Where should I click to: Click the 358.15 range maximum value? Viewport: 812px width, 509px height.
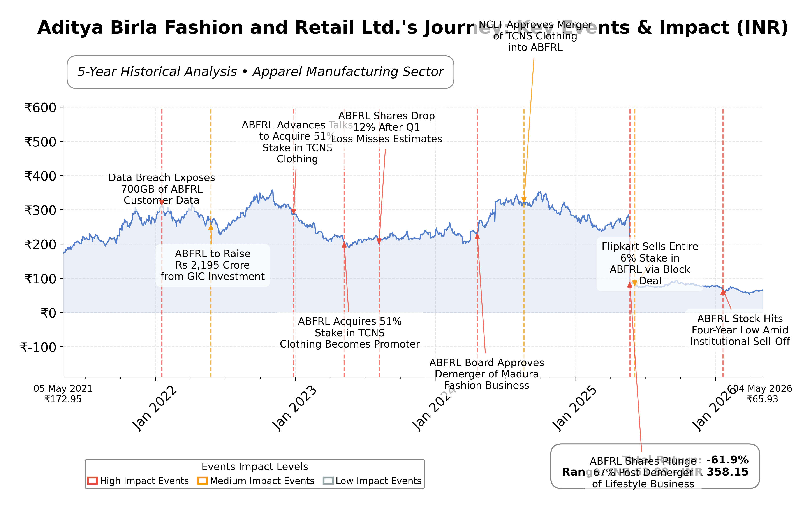pos(727,472)
